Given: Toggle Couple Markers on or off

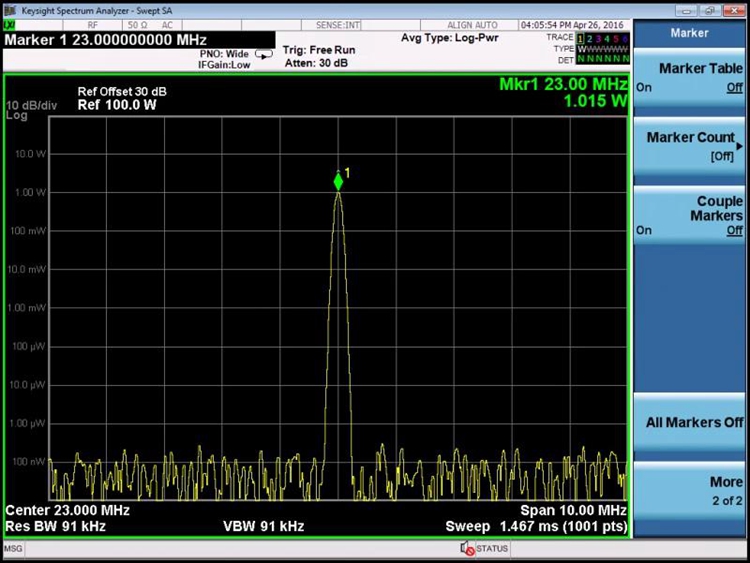Looking at the screenshot, I should tap(689, 215).
